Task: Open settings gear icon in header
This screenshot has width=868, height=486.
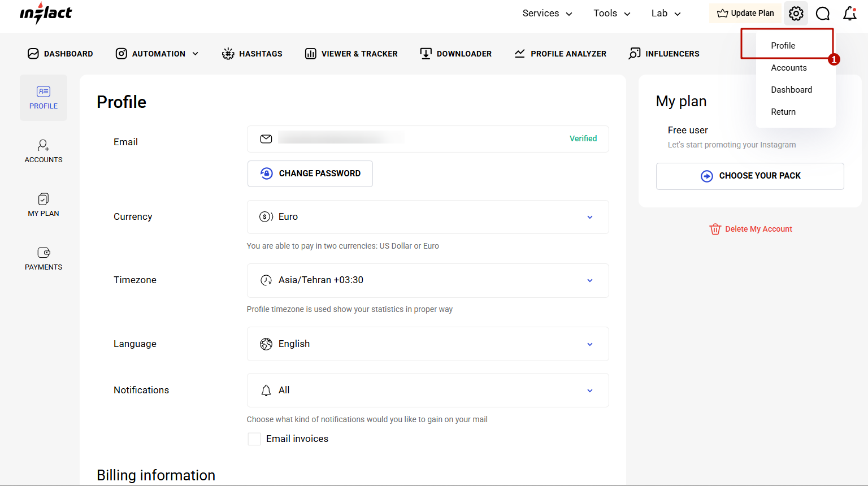Action: pos(796,14)
